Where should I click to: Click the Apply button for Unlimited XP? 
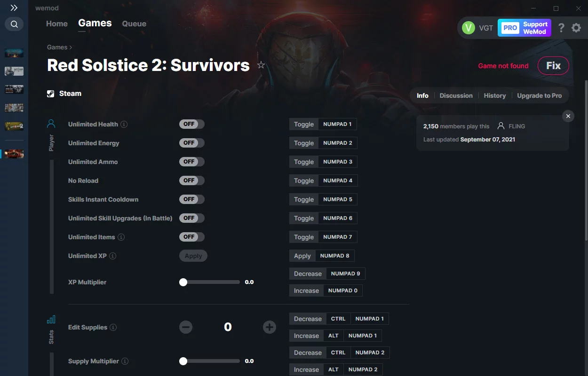[x=193, y=256]
